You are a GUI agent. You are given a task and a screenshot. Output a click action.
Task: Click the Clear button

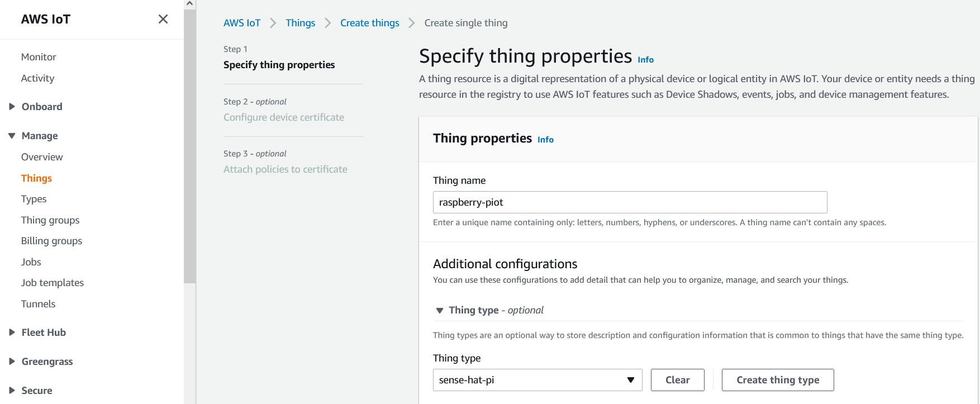tap(677, 380)
